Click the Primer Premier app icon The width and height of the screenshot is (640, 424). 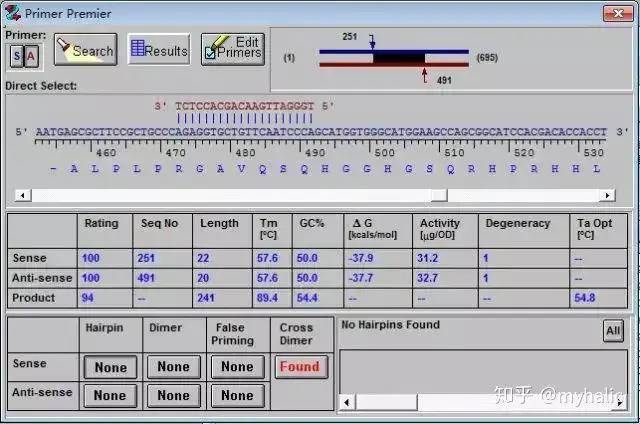click(x=13, y=13)
